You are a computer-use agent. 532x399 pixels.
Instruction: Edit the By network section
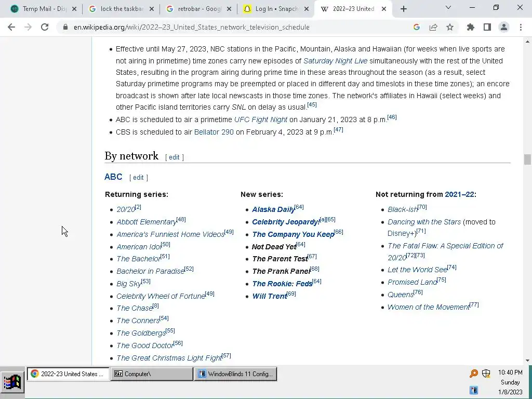coord(174,157)
